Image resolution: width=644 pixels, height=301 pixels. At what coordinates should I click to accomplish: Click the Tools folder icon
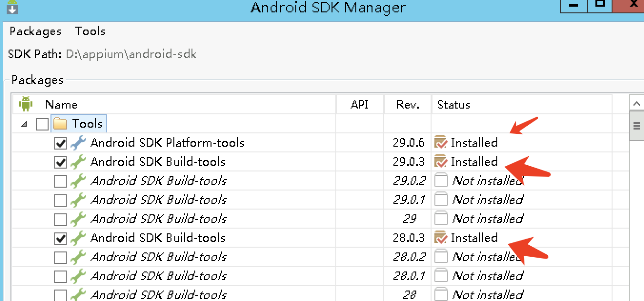click(60, 124)
